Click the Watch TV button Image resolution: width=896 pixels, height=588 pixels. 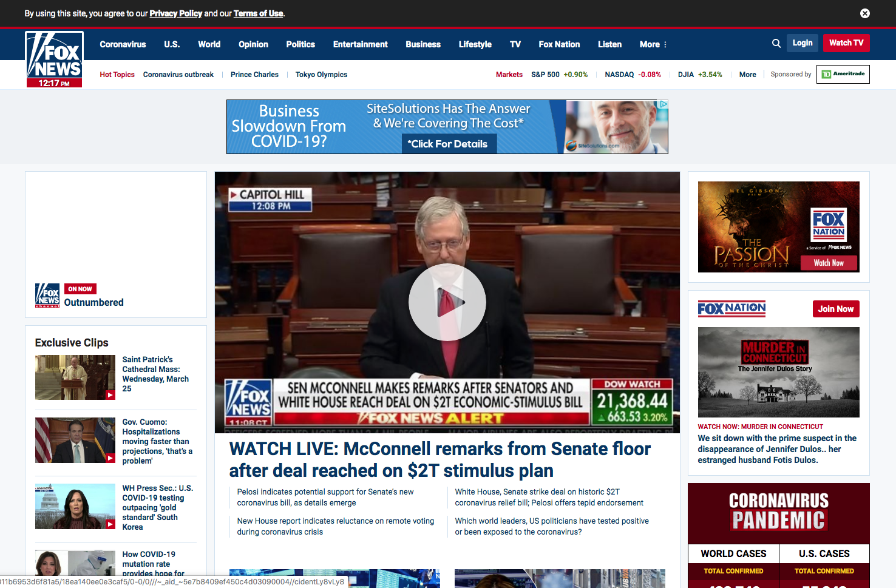pyautogui.click(x=846, y=42)
